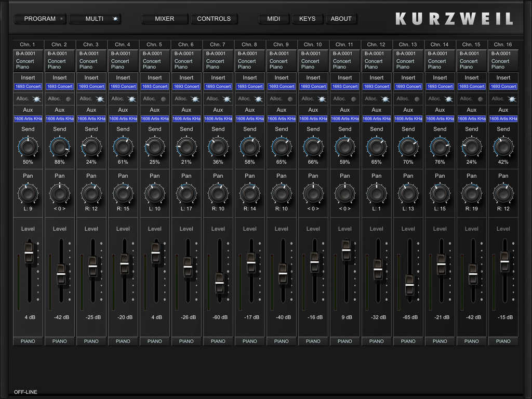Image resolution: width=532 pixels, height=399 pixels.
Task: Open the ABOUT page
Action: pyautogui.click(x=341, y=19)
